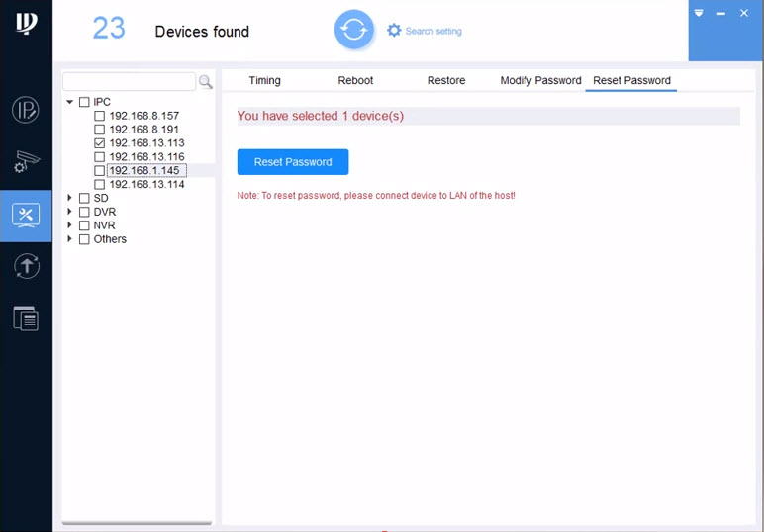Tick the IPC group checkbox

84,102
